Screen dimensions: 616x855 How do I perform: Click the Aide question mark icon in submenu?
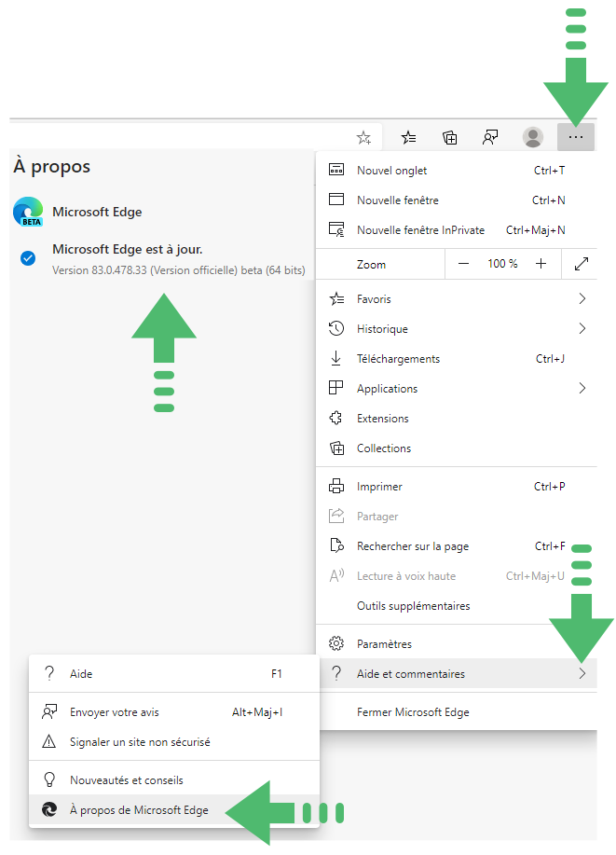[x=49, y=673]
